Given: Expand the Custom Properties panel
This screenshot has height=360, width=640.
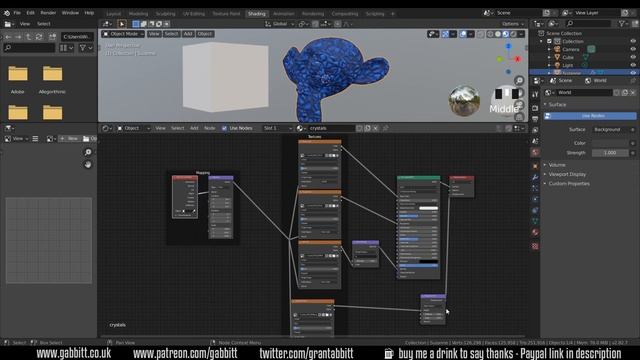Looking at the screenshot, I should (569, 184).
